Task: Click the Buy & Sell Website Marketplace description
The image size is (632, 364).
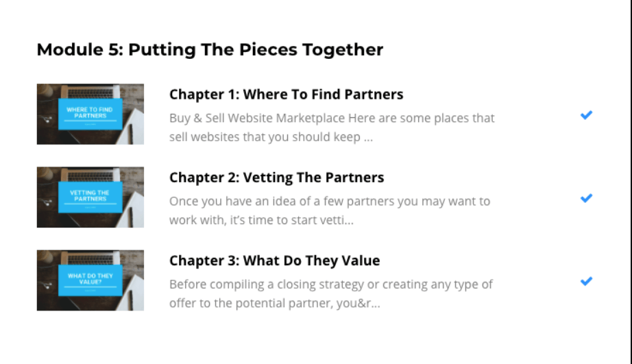Action: click(x=332, y=127)
